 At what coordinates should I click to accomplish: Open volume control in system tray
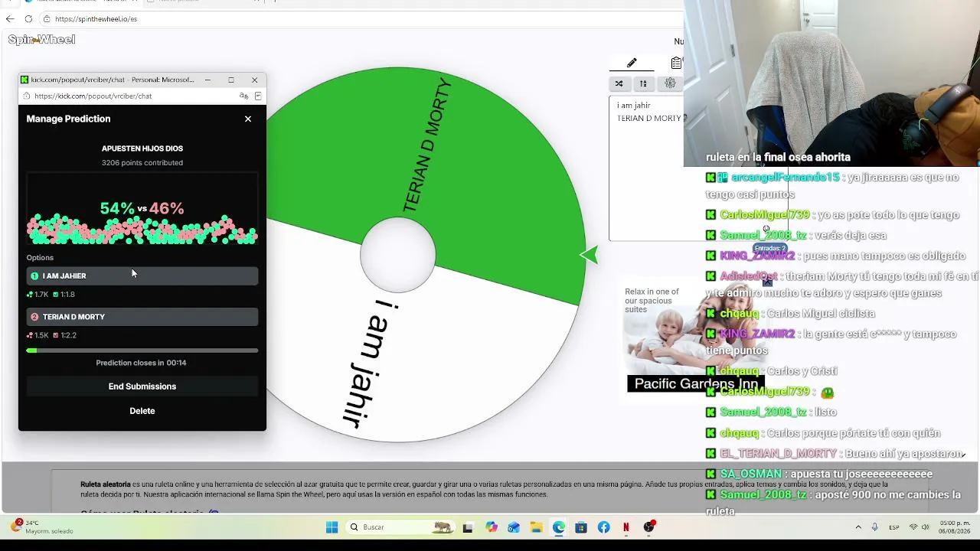click(x=926, y=527)
